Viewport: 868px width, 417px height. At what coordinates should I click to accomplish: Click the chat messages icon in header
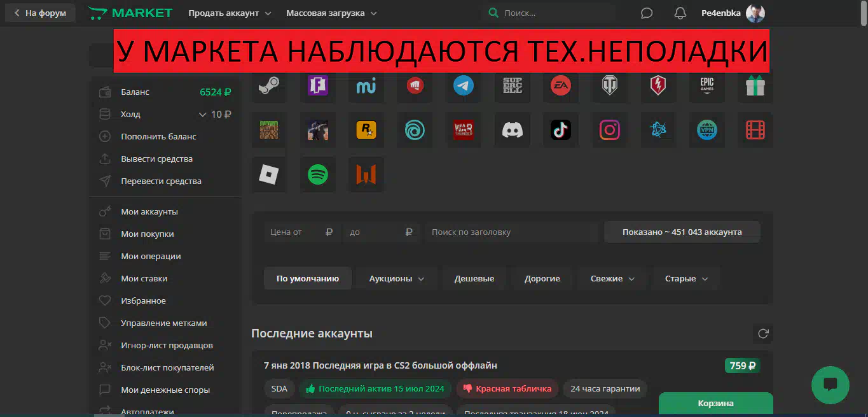[x=647, y=13]
